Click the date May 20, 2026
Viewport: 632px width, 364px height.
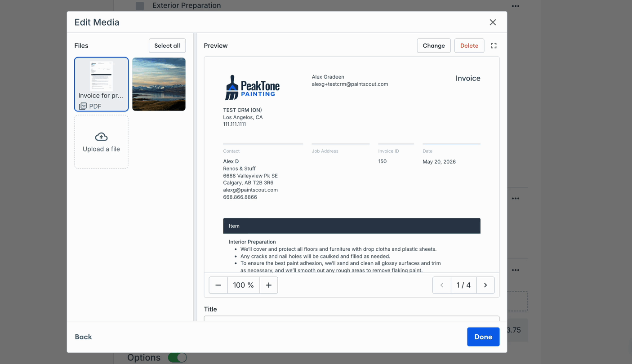pyautogui.click(x=439, y=162)
